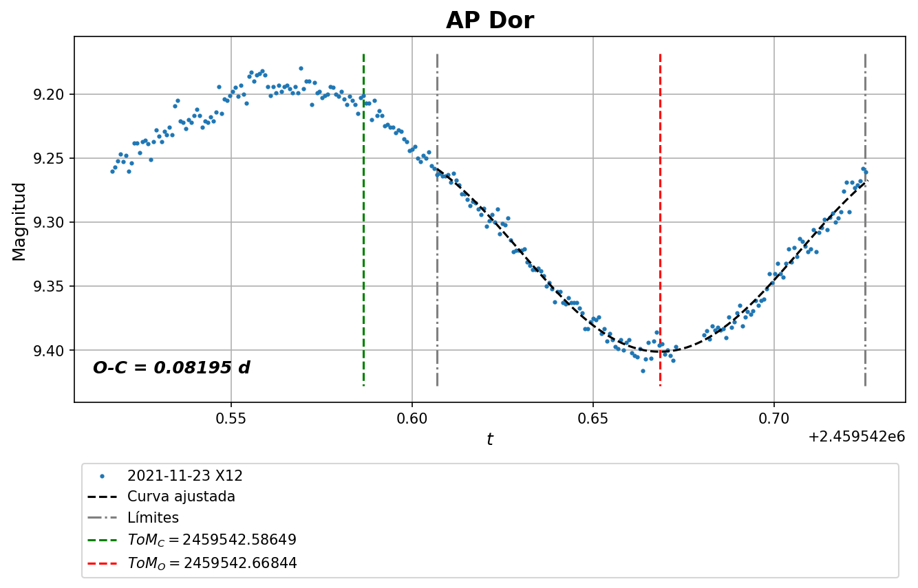918x588 pixels.
Task: Click legend entry 2021-11-23 X12
Action: [x=184, y=476]
